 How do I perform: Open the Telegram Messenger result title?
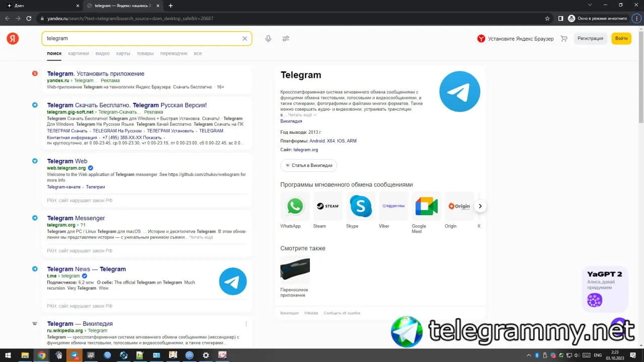(x=76, y=218)
